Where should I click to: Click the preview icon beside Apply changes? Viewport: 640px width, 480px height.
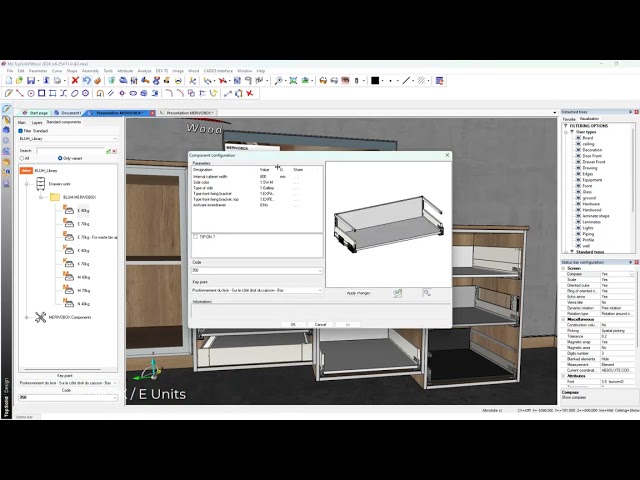click(397, 293)
